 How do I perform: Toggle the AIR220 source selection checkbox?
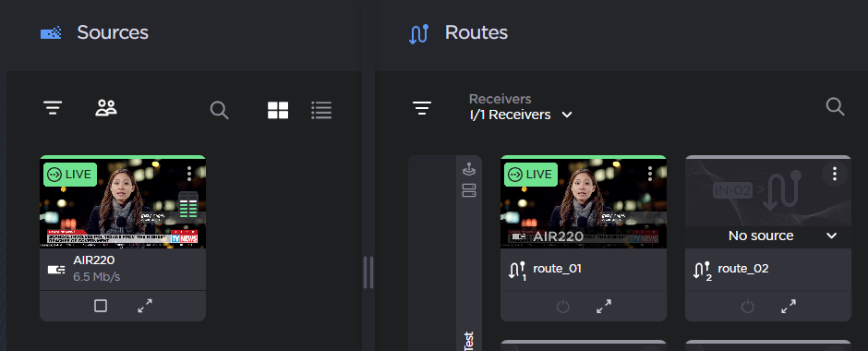[101, 306]
